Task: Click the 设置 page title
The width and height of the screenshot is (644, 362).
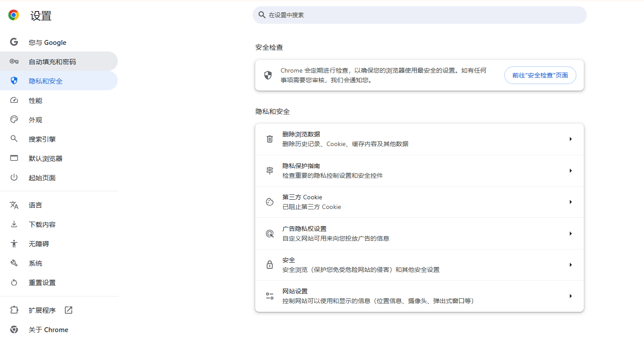Action: (41, 16)
